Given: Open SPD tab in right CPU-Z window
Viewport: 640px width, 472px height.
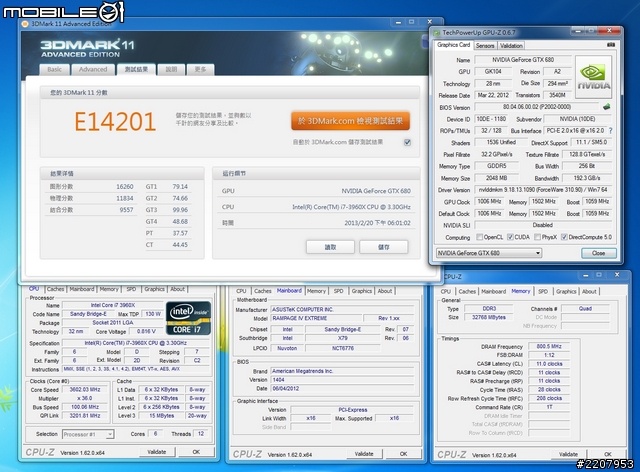Looking at the screenshot, I should (543, 292).
